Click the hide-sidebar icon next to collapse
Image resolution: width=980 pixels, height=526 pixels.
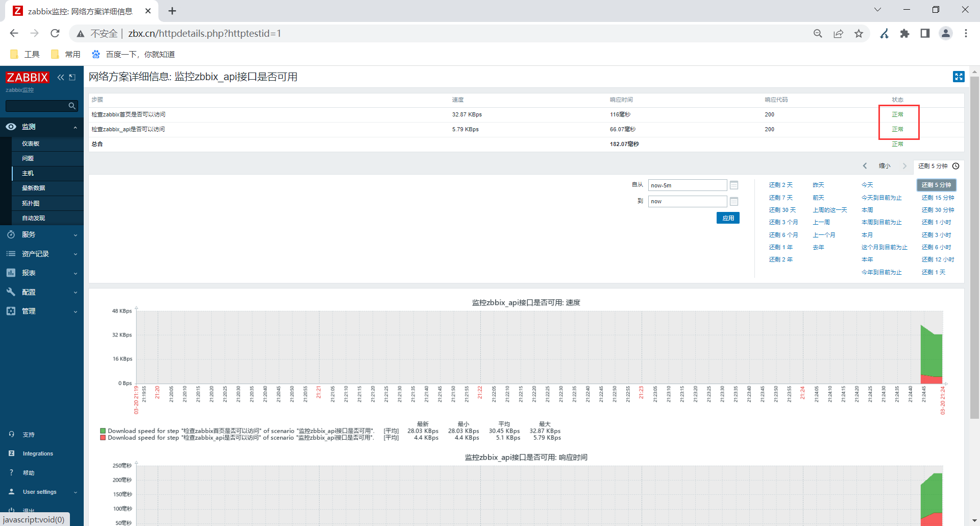pyautogui.click(x=72, y=77)
